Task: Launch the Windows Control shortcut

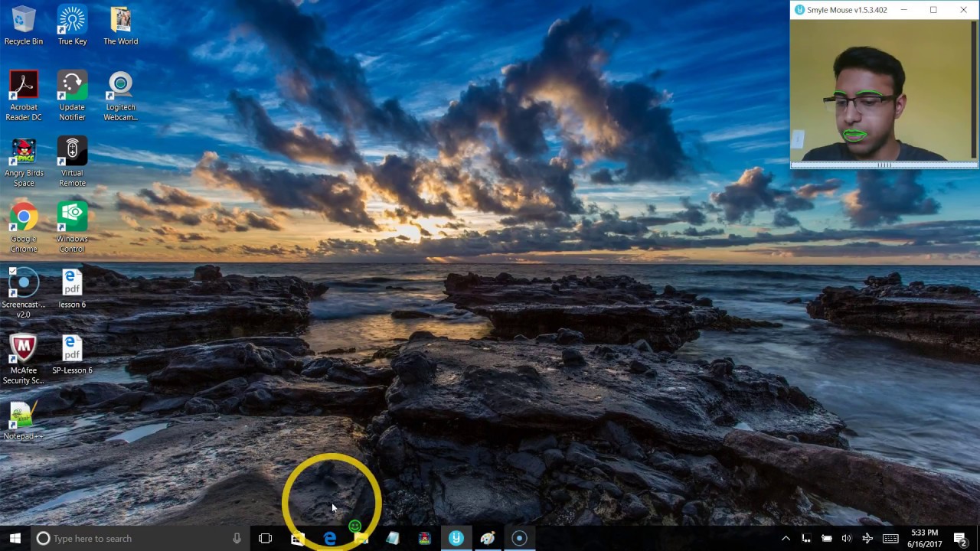Action: [x=72, y=228]
